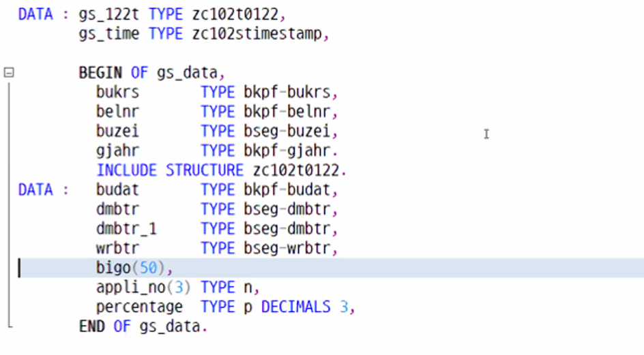Screen dimensions: 644x355
Task: Click the second DATA keyword before budat
Action: coord(35,190)
